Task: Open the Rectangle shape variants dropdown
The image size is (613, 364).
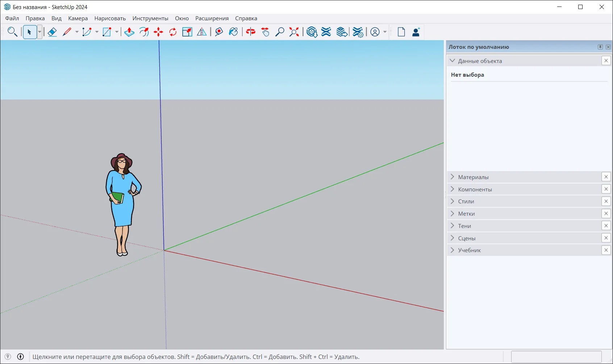Action: 117,32
